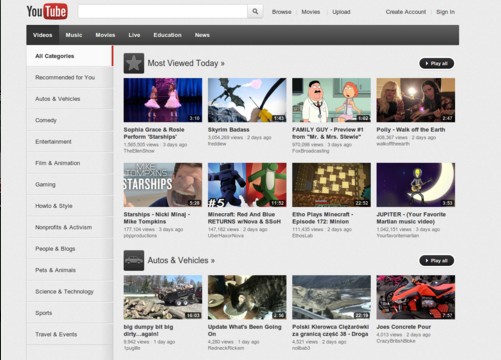Open People & Blogs category

pyautogui.click(x=70, y=249)
